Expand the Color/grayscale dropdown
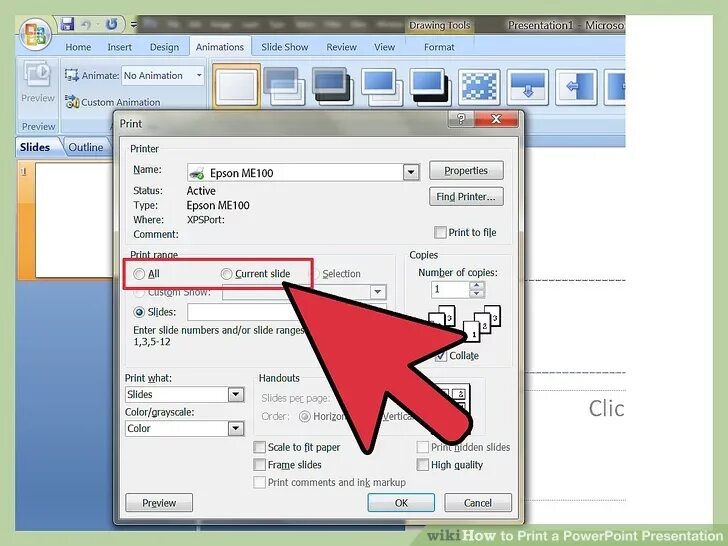Viewport: 728px width, 546px height. (x=236, y=428)
